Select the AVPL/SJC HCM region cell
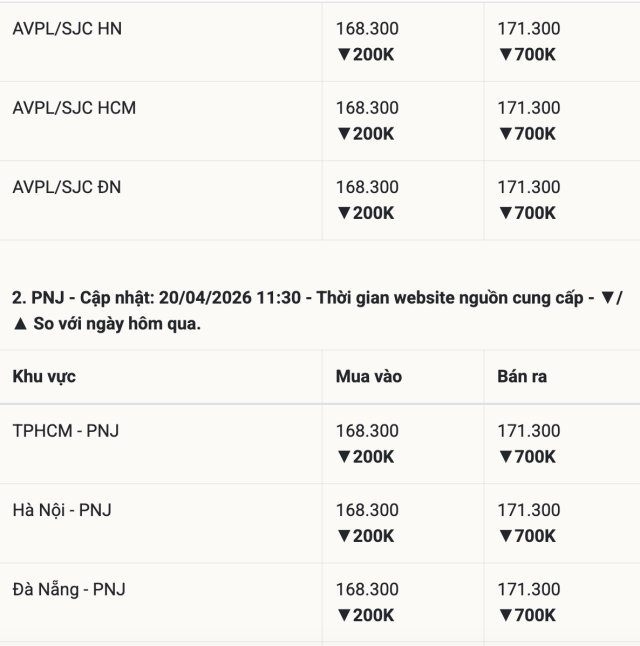Screen dimensions: 640x646 tap(74, 108)
